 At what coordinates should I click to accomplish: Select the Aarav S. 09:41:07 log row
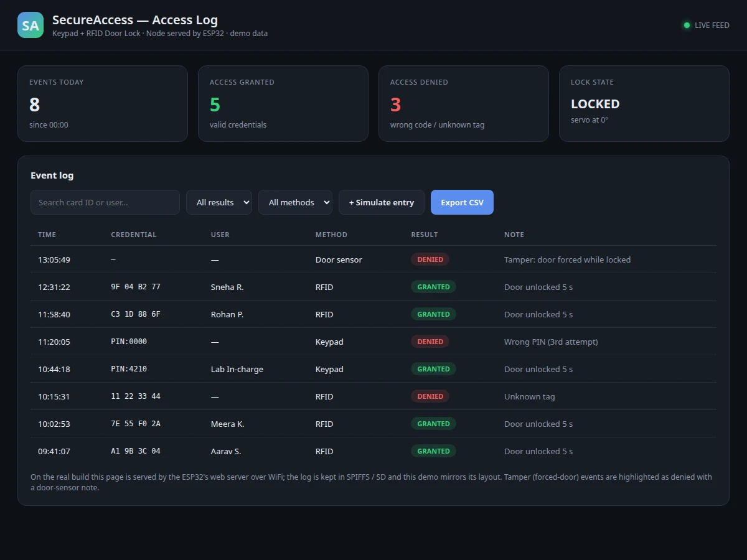click(374, 451)
